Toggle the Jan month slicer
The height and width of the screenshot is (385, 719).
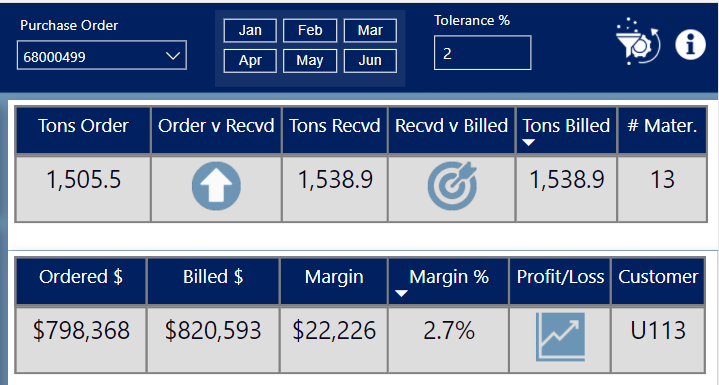tap(250, 30)
